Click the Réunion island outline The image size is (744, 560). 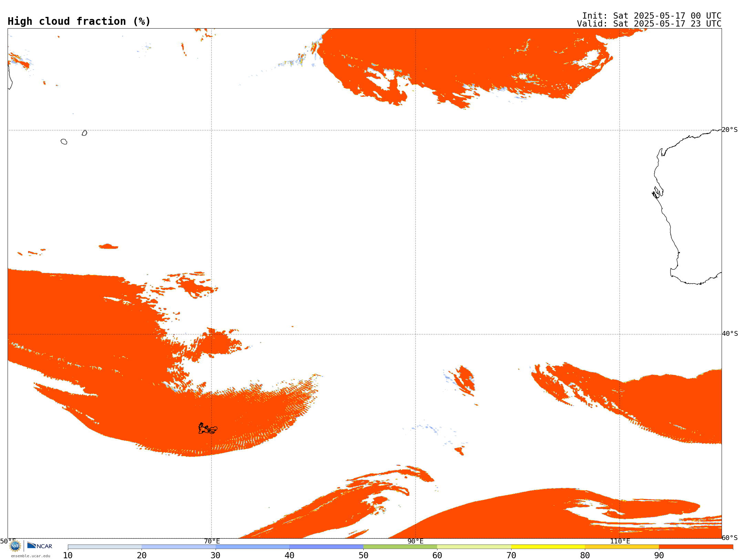click(64, 142)
